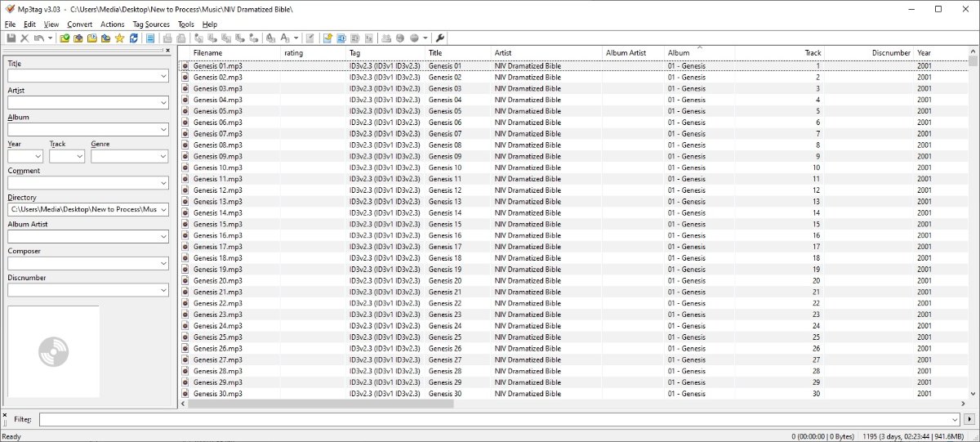Click the blue list extended tags icon
Image resolution: width=980 pixels, height=442 pixels.
click(x=150, y=38)
